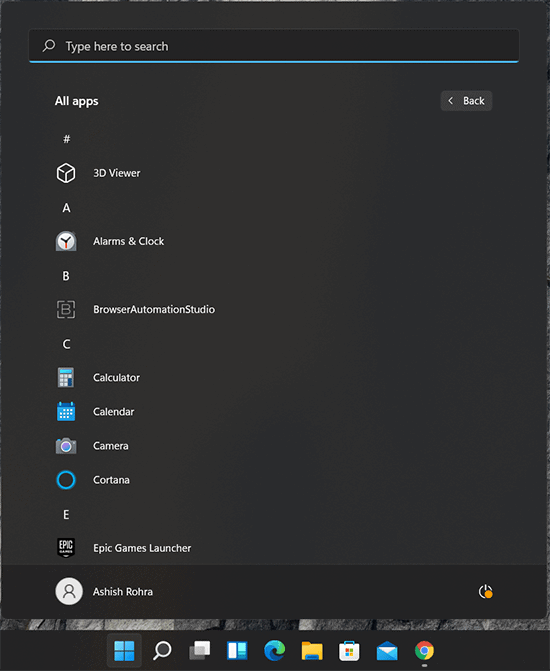Click the 'Calendar' text label
The image size is (550, 671).
113,412
